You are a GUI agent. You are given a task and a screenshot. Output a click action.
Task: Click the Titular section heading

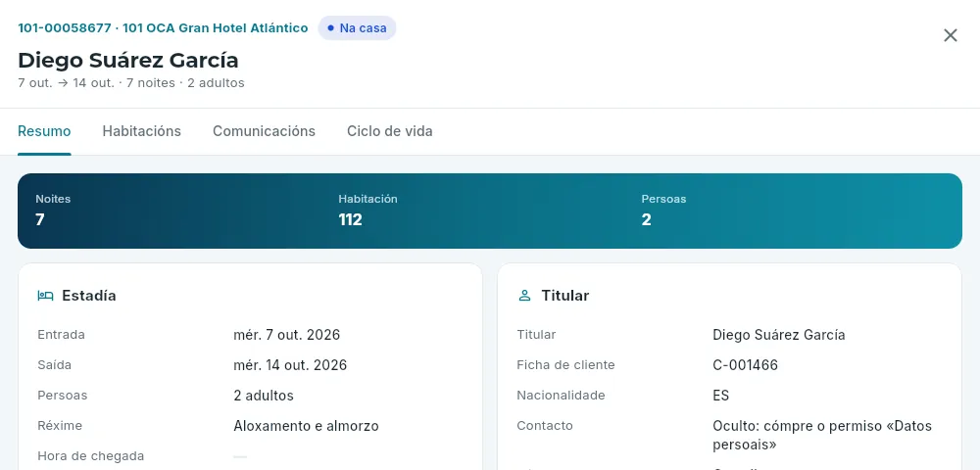click(565, 296)
